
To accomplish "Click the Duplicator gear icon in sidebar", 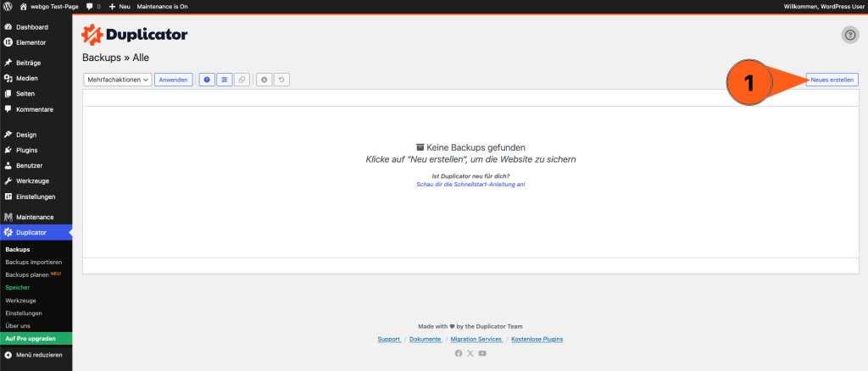I will coord(8,233).
